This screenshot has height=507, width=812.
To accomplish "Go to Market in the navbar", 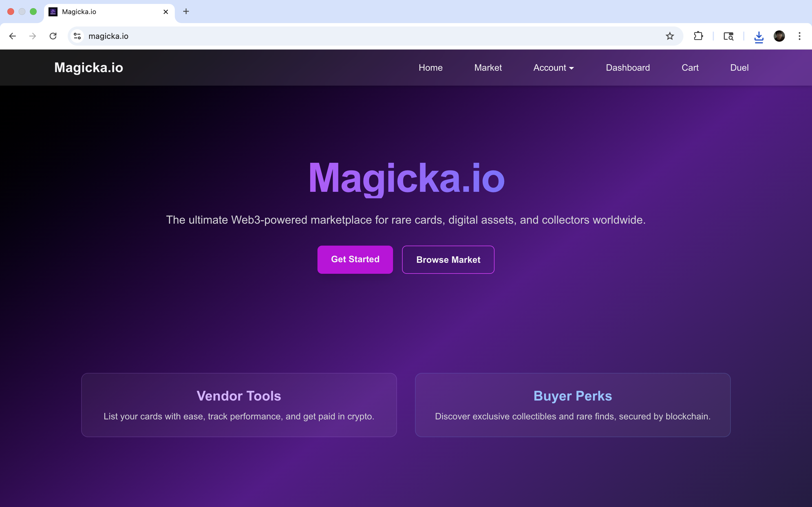I will coord(488,68).
